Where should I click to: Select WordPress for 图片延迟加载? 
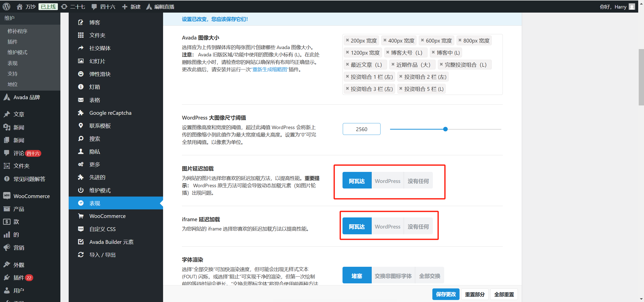pos(387,181)
